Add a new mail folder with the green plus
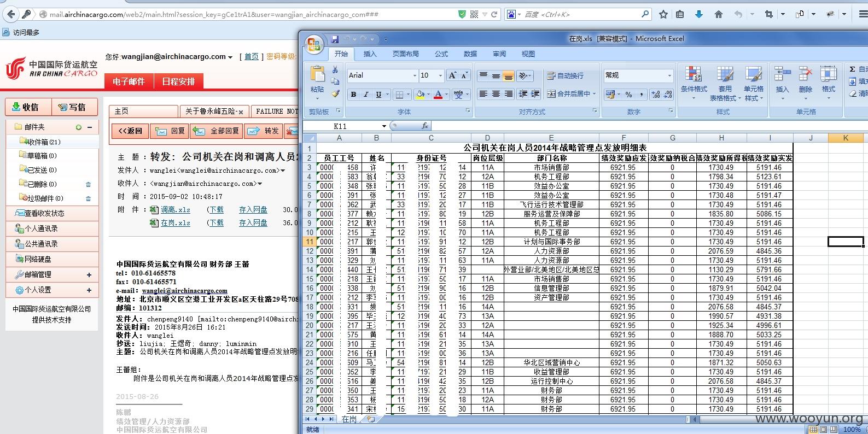The image size is (868, 434). tap(79, 127)
